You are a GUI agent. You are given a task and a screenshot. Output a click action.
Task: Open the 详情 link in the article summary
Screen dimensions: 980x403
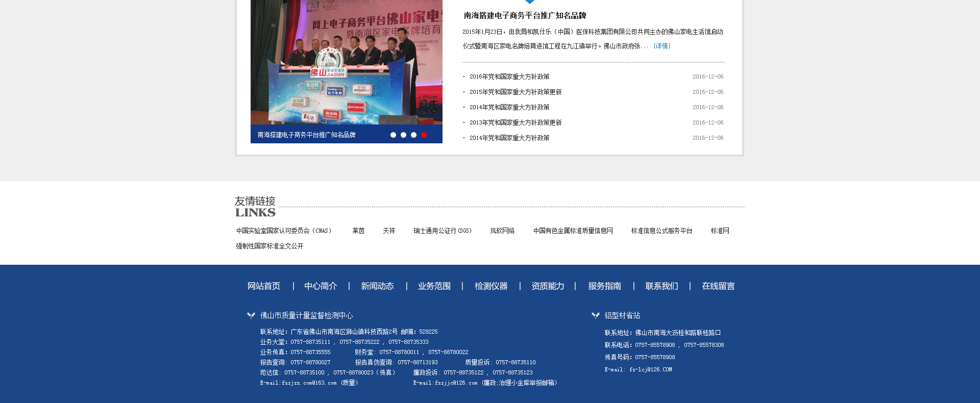(661, 46)
